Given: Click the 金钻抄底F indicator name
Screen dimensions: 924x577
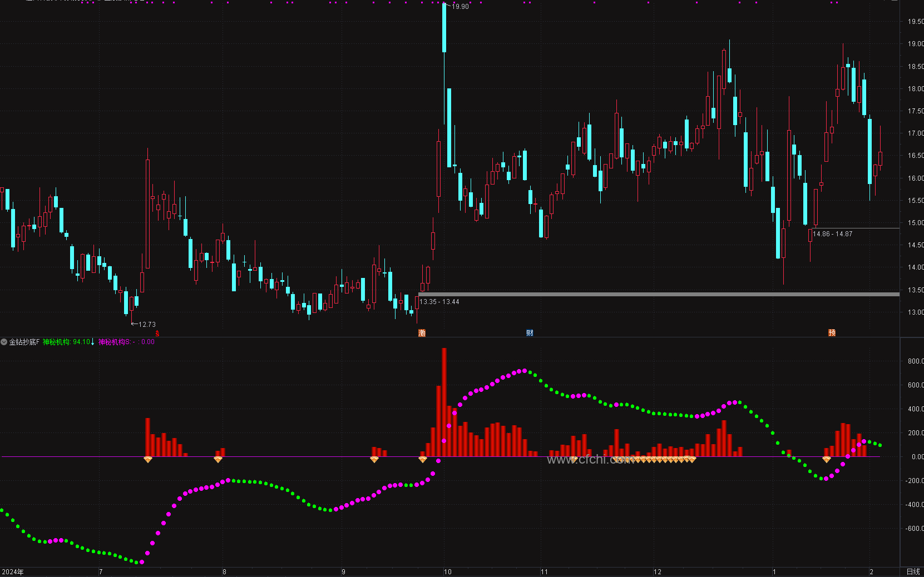Looking at the screenshot, I should (x=24, y=342).
